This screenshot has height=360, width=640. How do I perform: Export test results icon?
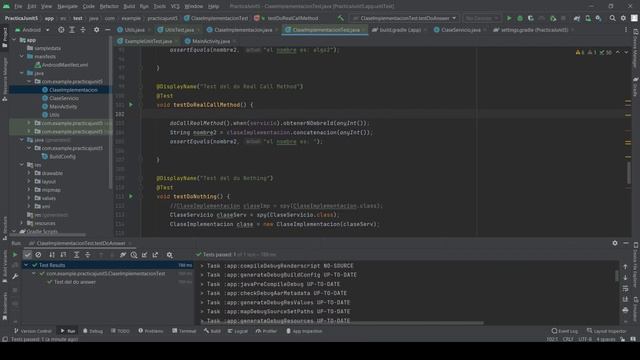pyautogui.click(x=156, y=255)
